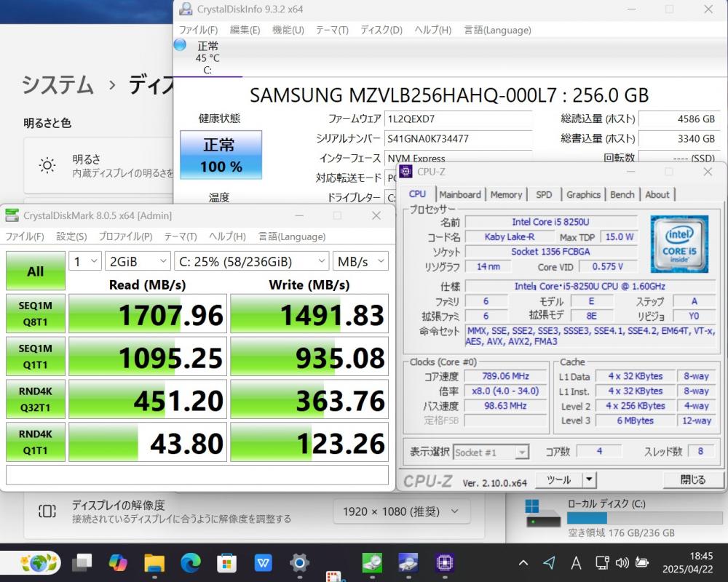Switch to the Bench tab in CPU-Z
This screenshot has width=728, height=582.
[x=622, y=194]
